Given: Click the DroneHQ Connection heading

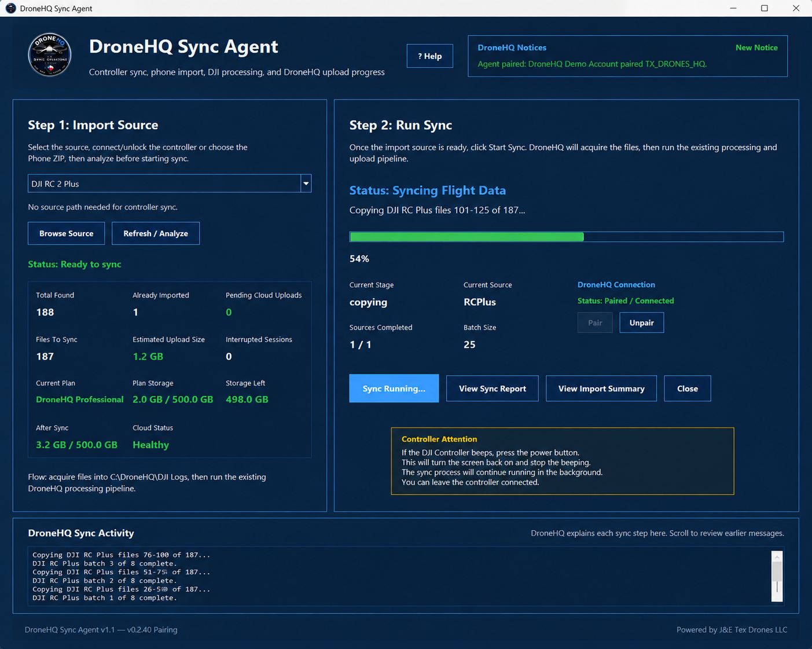Looking at the screenshot, I should (616, 285).
